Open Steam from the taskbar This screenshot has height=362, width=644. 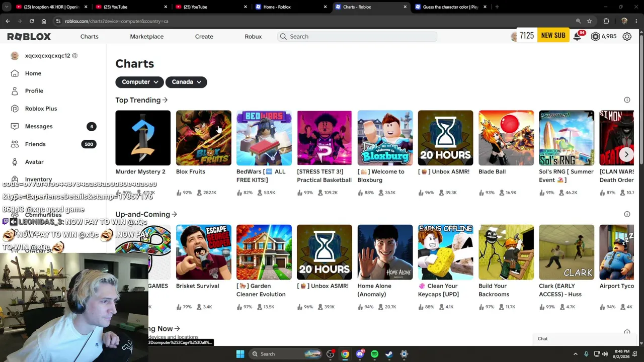tap(389, 354)
